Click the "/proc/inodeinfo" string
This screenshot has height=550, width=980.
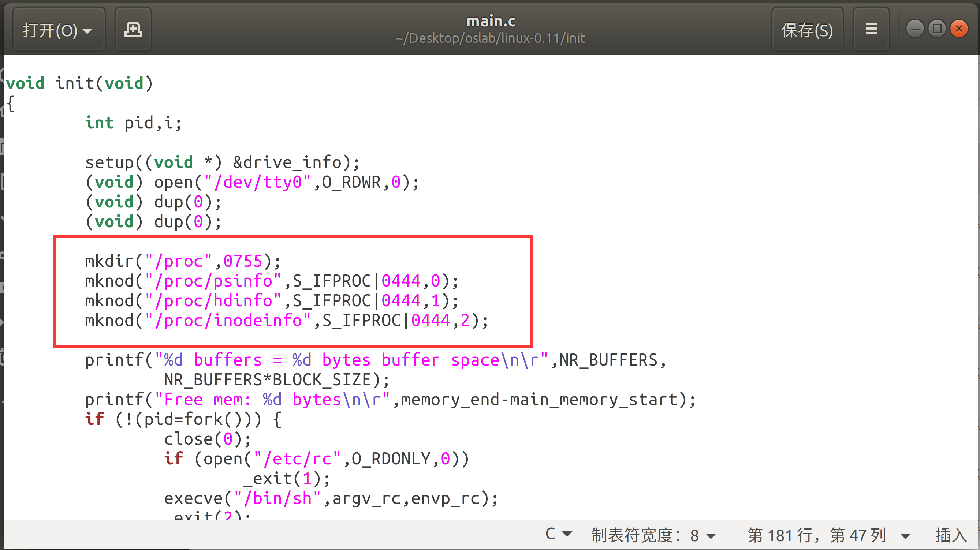coord(228,321)
